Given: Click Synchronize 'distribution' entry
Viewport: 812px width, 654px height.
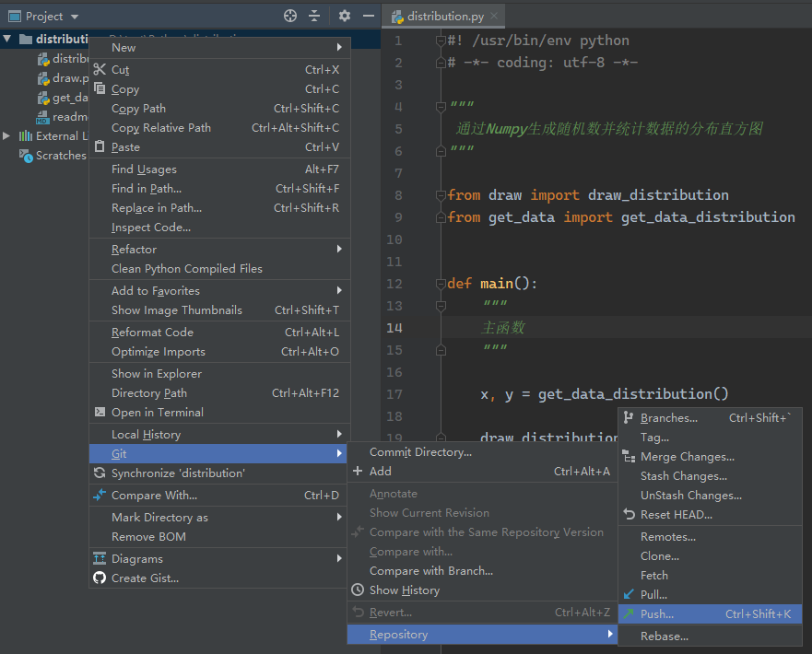Looking at the screenshot, I should click(178, 473).
